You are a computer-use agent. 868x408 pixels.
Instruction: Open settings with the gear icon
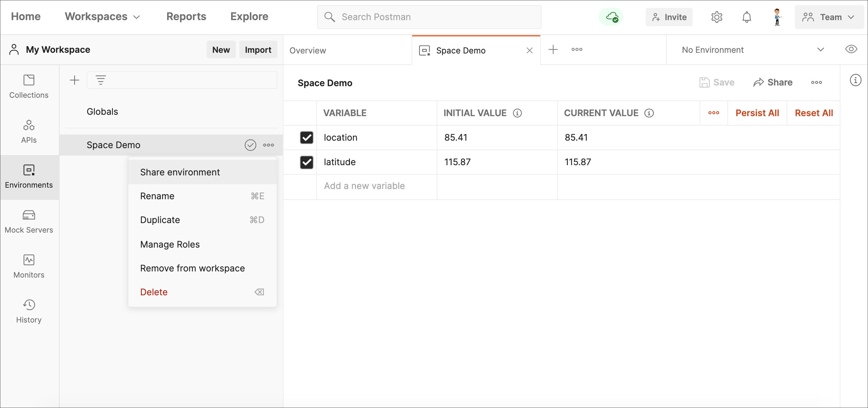click(717, 17)
